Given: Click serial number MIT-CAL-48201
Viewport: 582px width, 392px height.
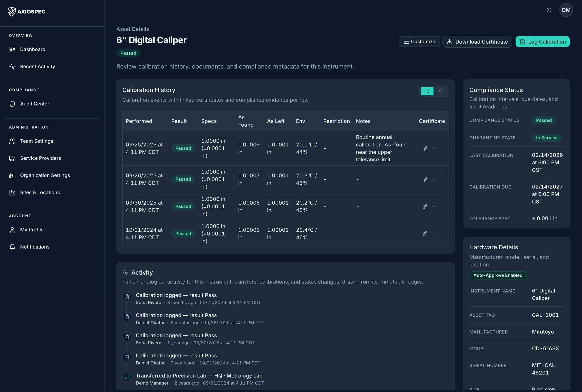Looking at the screenshot, I should coord(545,369).
